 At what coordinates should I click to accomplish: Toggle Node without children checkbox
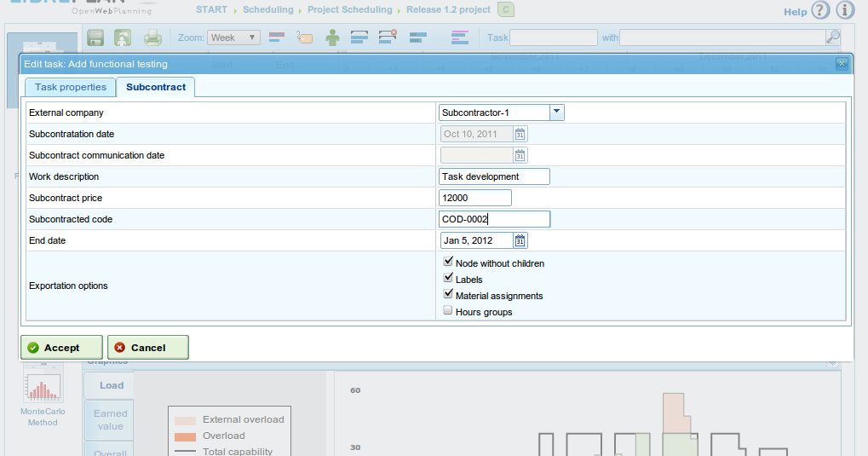point(448,262)
